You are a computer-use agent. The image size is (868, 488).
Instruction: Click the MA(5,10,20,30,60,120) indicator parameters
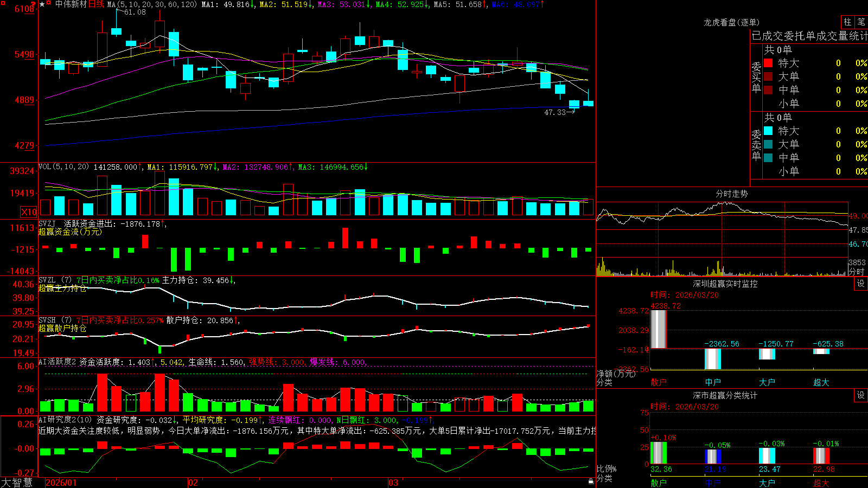(x=152, y=4)
